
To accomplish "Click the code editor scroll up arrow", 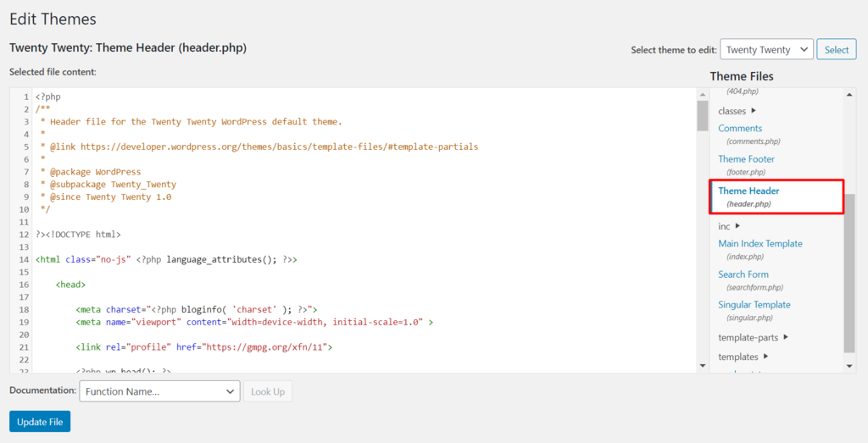I will click(702, 94).
